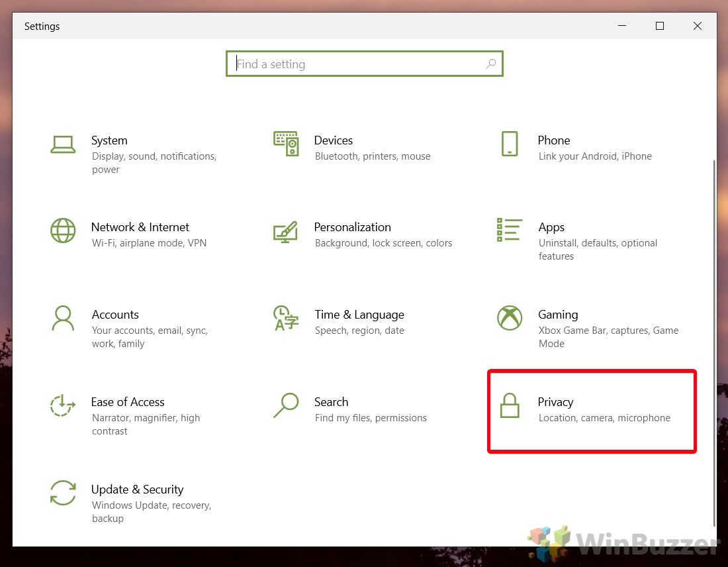Click 'Background, lock screen, colors' text
The width and height of the screenshot is (728, 567).
(383, 243)
